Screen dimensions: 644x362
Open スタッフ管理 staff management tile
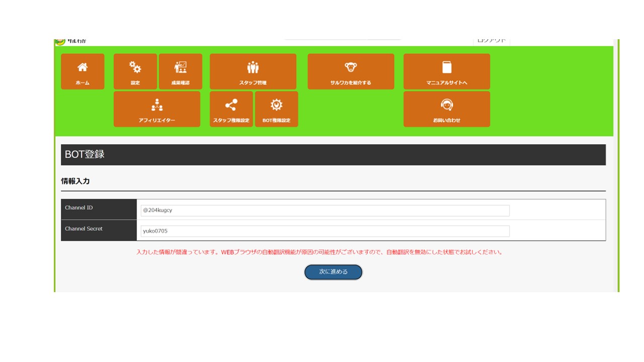[x=253, y=71]
